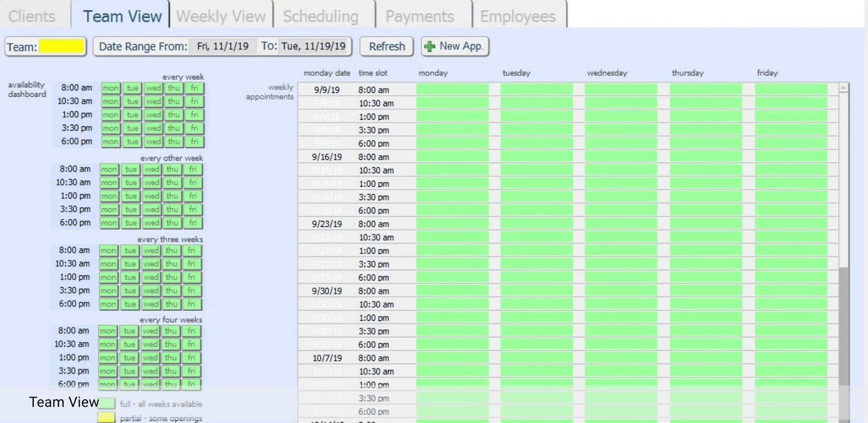Click the 10/7/19 monday date cell

pos(327,358)
